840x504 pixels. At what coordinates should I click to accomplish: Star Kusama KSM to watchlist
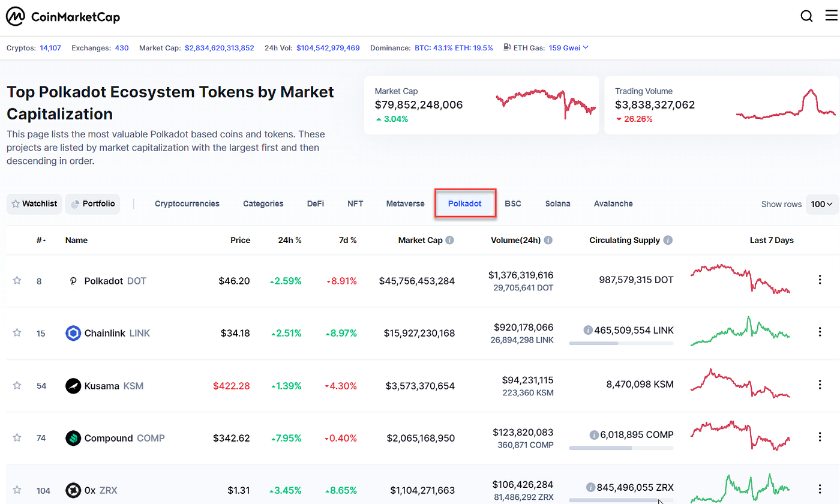tap(17, 385)
